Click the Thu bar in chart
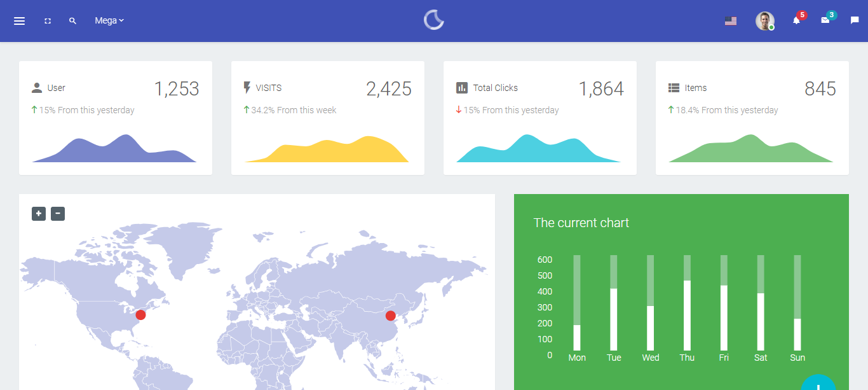Screen dimensions: 868x390 click(x=687, y=315)
